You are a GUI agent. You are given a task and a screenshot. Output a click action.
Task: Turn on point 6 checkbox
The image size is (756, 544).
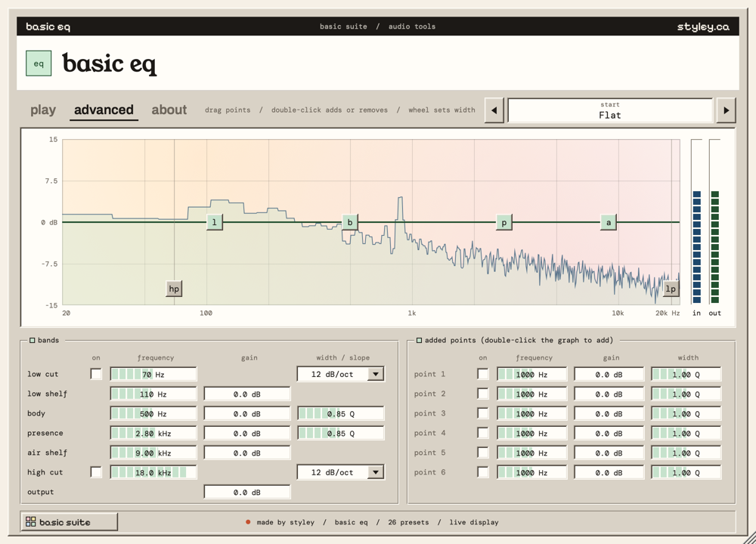click(482, 472)
